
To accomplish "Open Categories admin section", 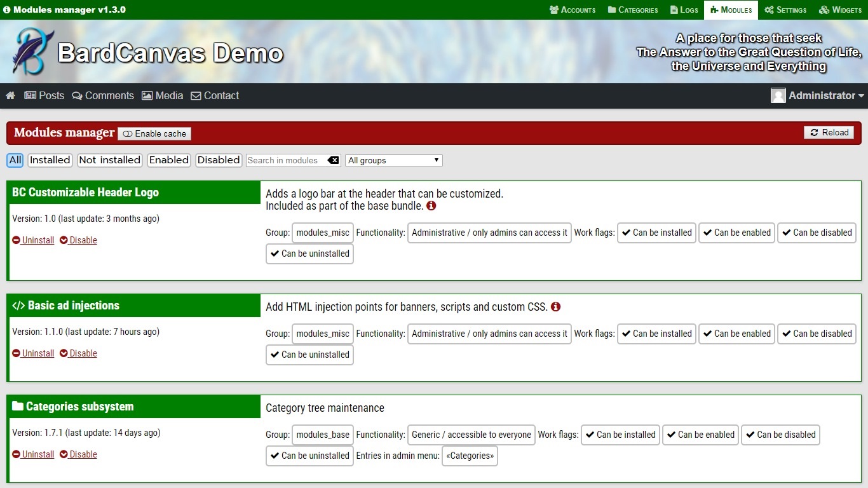I will point(633,10).
